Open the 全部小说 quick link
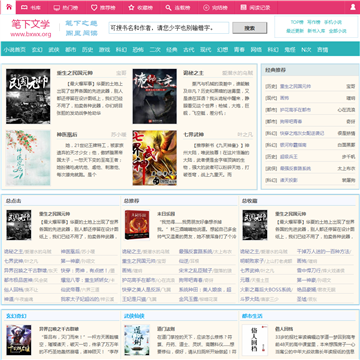Viewport: 360px width, 360px height. pos(337,31)
